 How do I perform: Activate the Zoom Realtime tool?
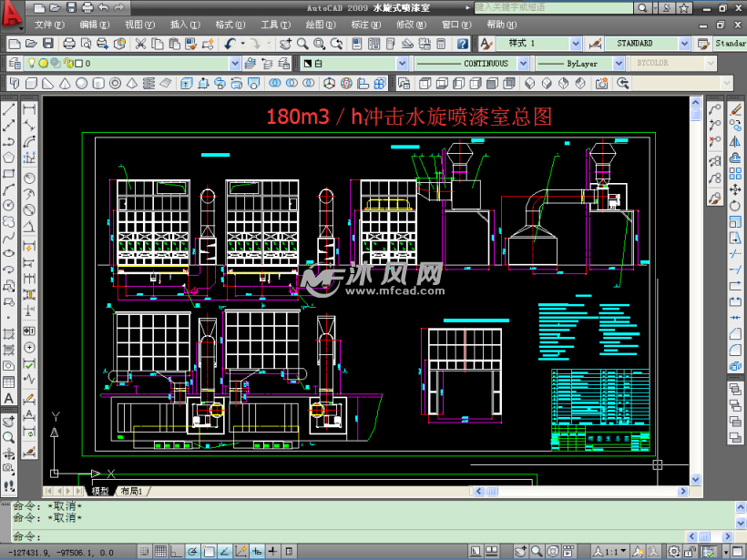click(302, 44)
